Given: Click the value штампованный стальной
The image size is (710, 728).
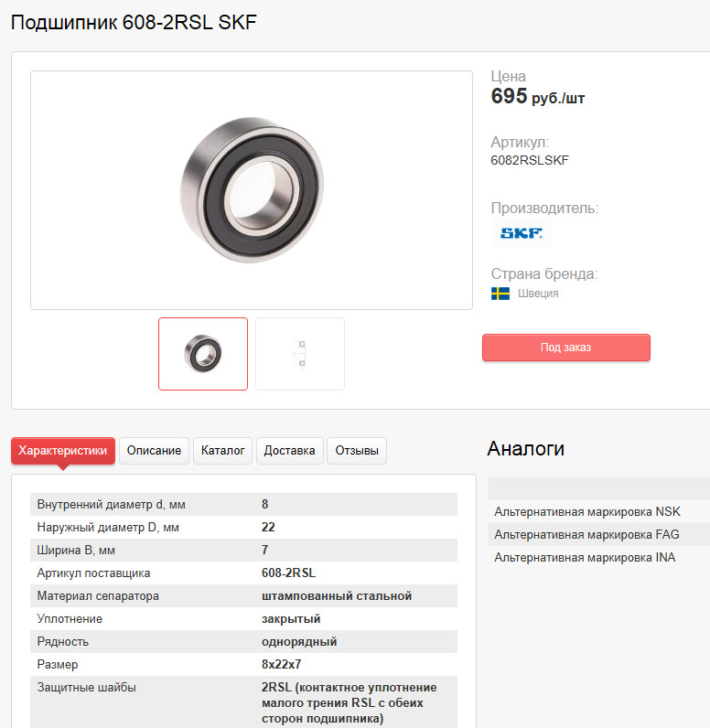Looking at the screenshot, I should (x=336, y=595).
